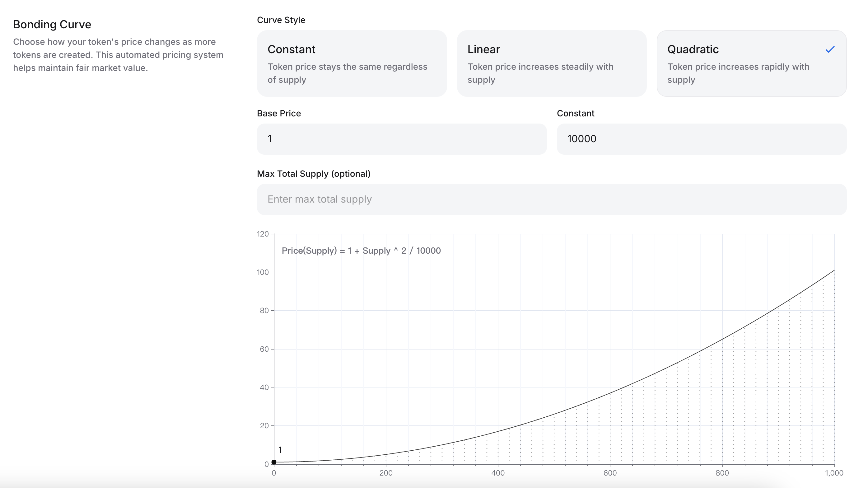
Task: Select the Constant curve style card
Action: (352, 63)
